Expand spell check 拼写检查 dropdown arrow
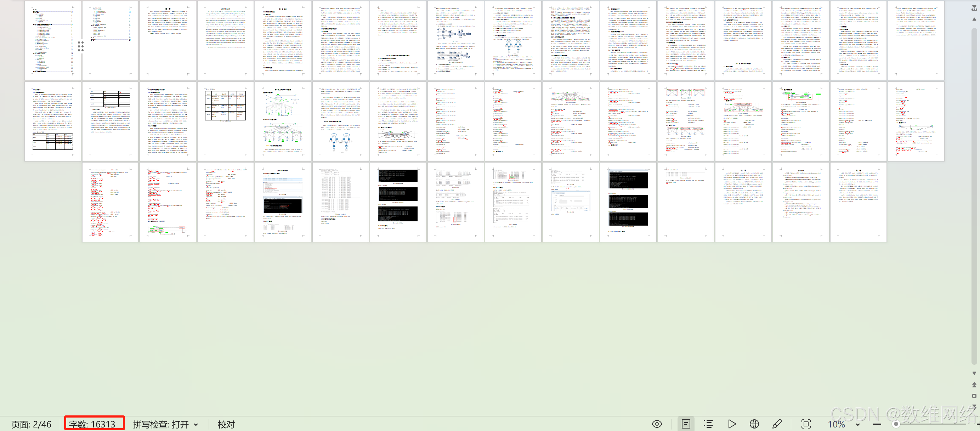The width and height of the screenshot is (980, 431). click(x=196, y=425)
